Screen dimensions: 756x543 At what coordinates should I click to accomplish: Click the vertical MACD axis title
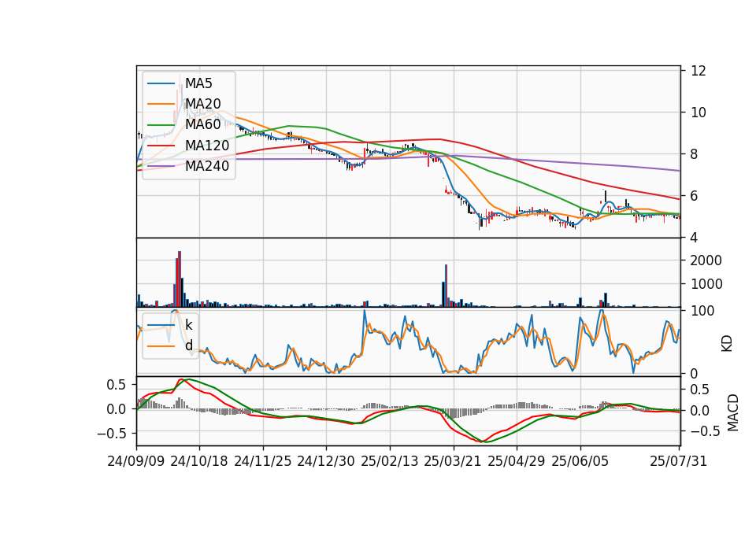pos(733,412)
